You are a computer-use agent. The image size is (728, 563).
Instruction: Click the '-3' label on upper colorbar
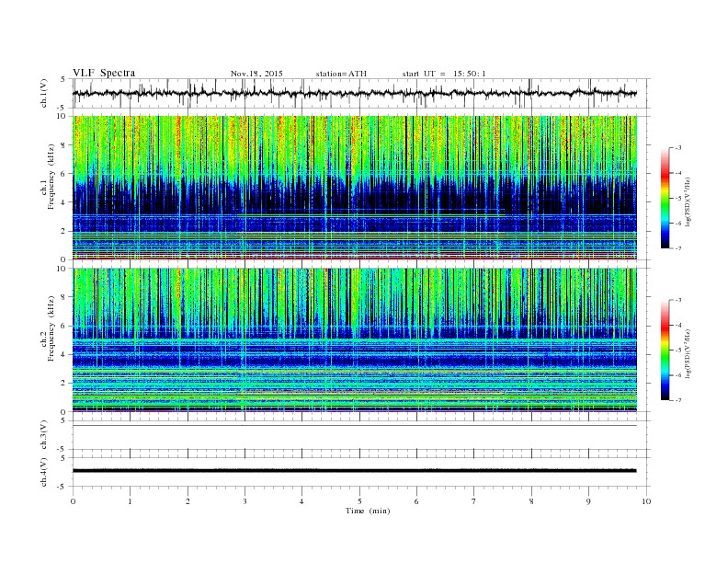tap(678, 148)
